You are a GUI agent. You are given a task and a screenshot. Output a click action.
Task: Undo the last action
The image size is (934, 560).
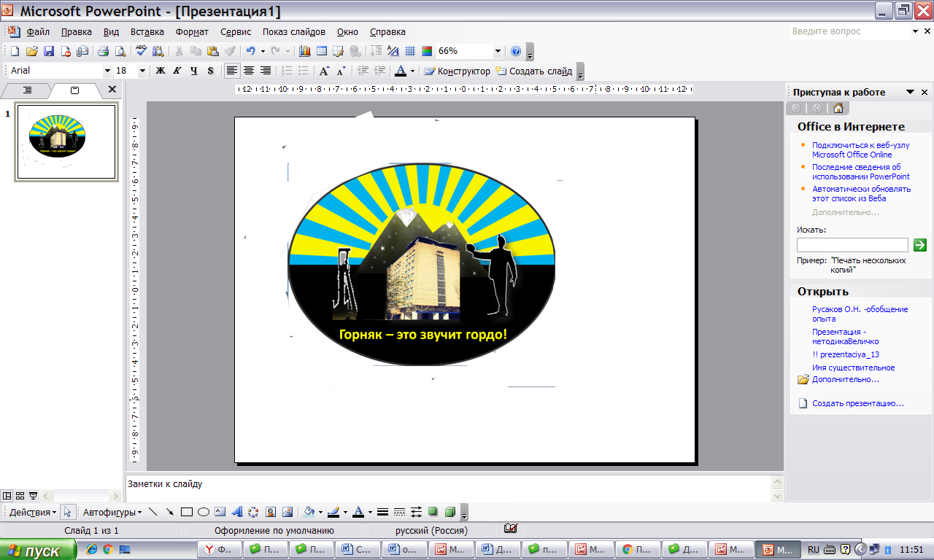pos(250,51)
